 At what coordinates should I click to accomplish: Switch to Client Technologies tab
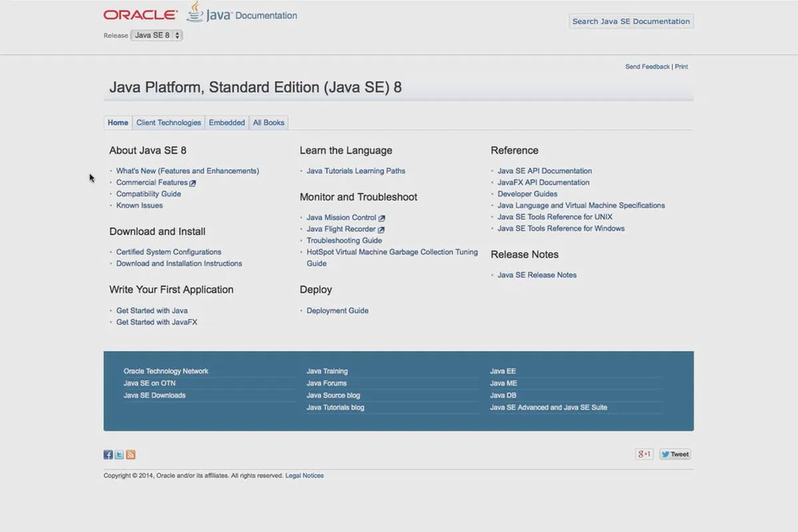pos(168,122)
